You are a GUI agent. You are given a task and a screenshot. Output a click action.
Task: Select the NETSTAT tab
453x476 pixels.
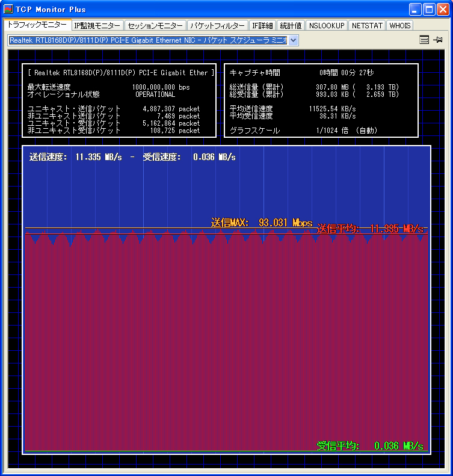point(367,25)
